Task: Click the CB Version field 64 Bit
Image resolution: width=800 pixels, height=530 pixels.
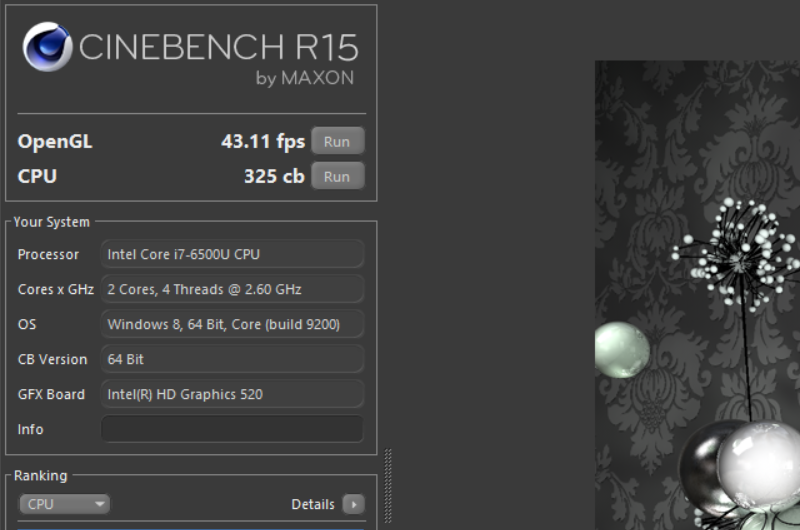Action: 232,359
